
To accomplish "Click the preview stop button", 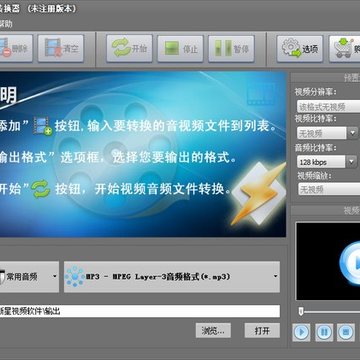I will tap(346, 332).
